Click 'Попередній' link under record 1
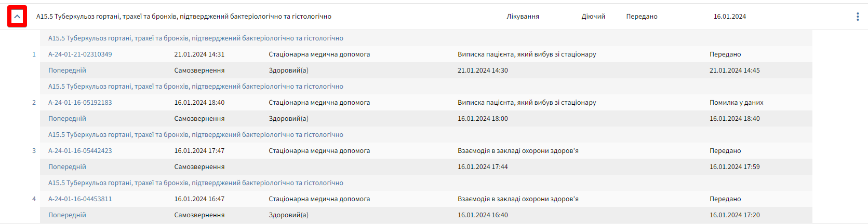The height and width of the screenshot is (224, 868). click(x=67, y=71)
